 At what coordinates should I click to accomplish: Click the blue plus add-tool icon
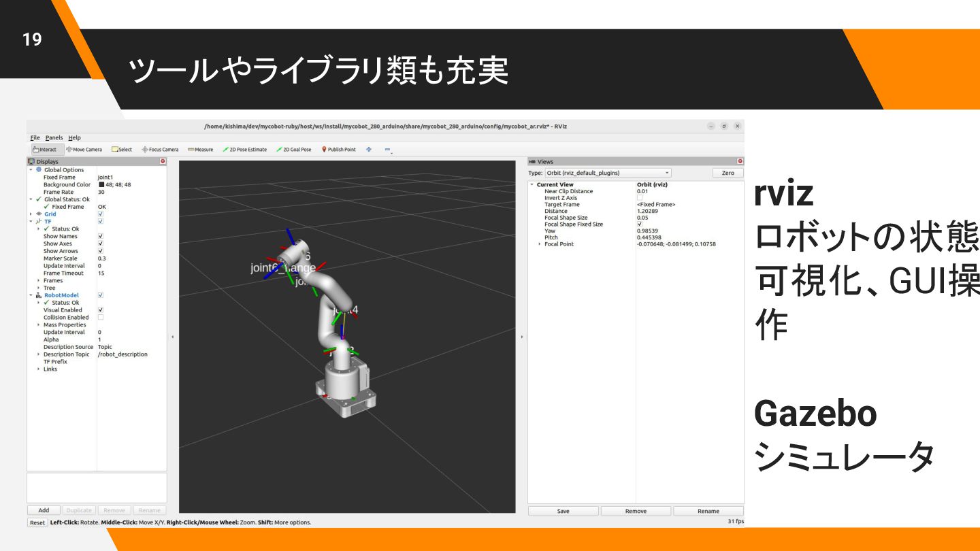369,150
